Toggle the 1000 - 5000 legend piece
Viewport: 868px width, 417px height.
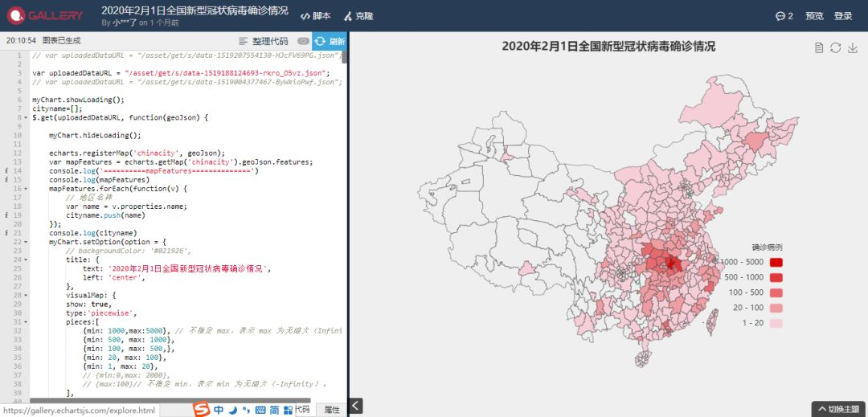tap(776, 262)
